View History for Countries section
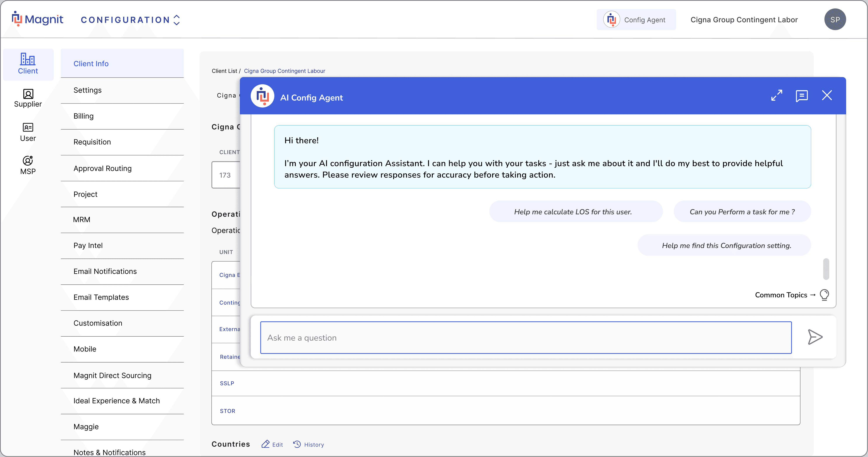Image resolution: width=868 pixels, height=457 pixels. [x=309, y=444]
